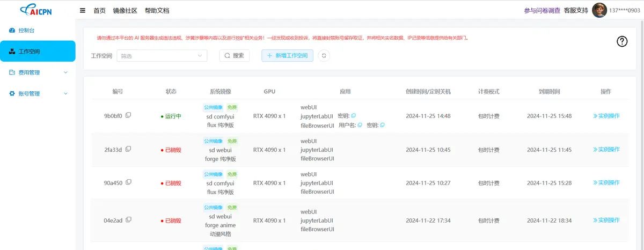The image size is (644, 250).
Task: Click the 已销毁 status of 2fa33d
Action: pos(171,150)
